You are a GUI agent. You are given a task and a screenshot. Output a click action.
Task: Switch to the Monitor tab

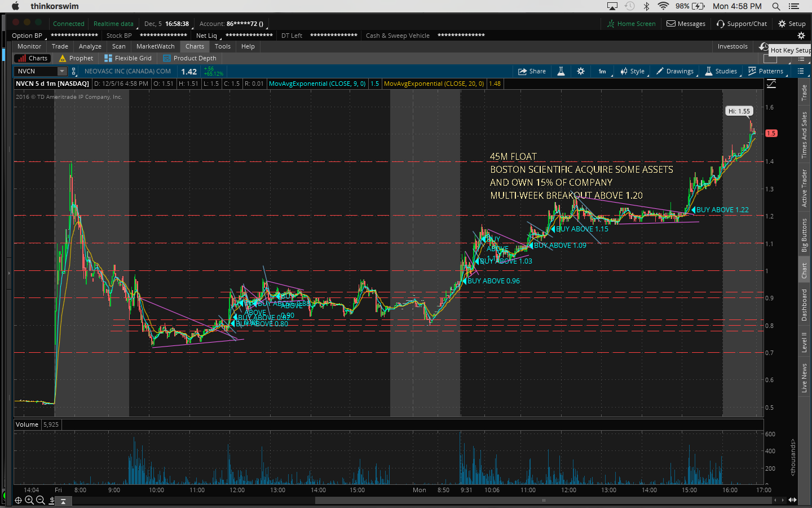pos(29,46)
